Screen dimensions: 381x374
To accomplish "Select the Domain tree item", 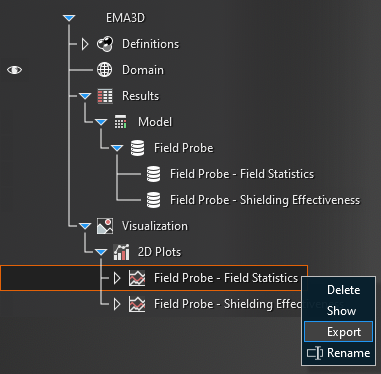I will tap(143, 70).
